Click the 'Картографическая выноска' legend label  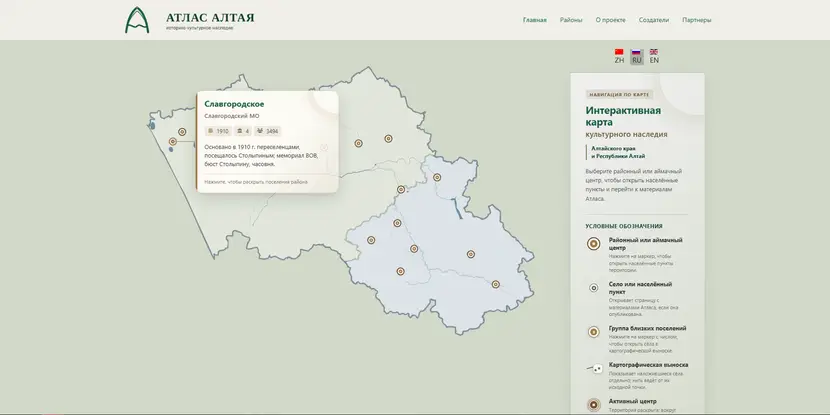click(648, 365)
